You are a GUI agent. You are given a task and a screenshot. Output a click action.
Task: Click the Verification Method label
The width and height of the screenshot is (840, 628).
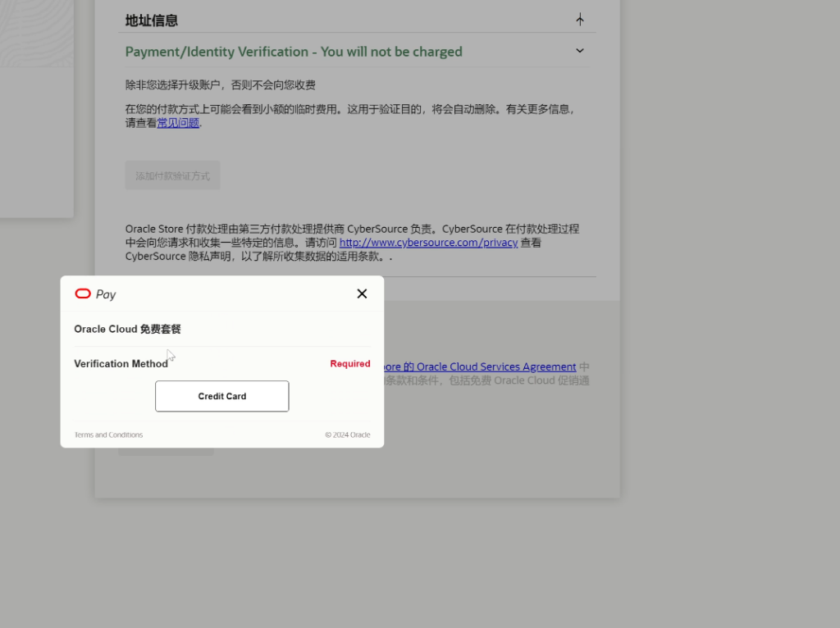[x=121, y=364]
